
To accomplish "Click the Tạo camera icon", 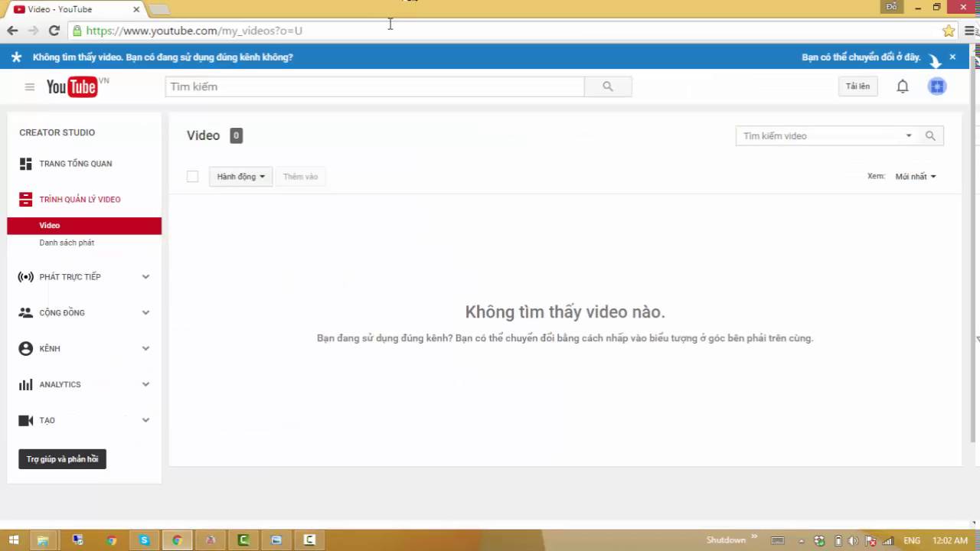I will point(25,421).
